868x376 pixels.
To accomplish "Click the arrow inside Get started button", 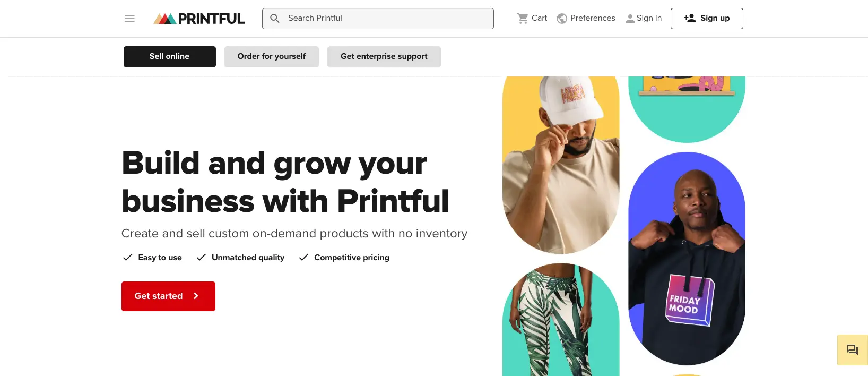I will pos(196,296).
